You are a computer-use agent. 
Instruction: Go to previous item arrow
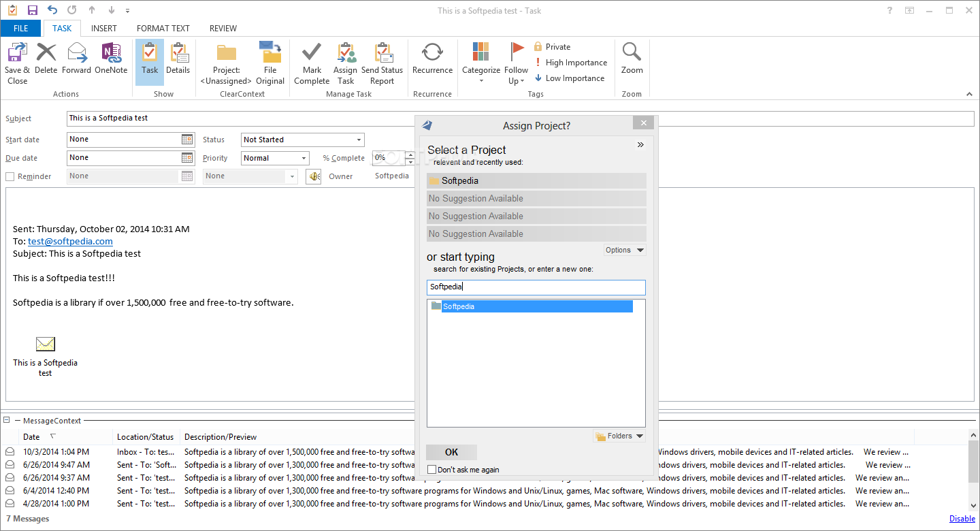(93, 10)
